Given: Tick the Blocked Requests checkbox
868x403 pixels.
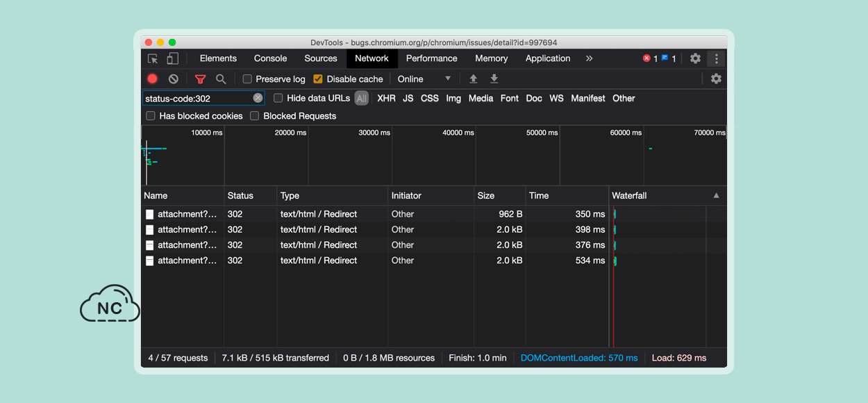Looking at the screenshot, I should coord(255,116).
